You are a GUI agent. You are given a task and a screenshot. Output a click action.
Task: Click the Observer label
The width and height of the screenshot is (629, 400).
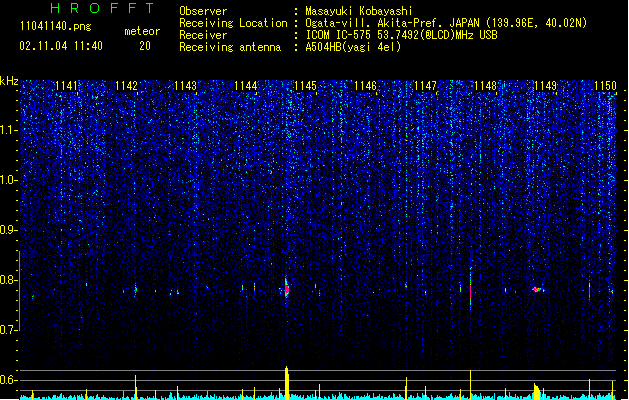(203, 11)
